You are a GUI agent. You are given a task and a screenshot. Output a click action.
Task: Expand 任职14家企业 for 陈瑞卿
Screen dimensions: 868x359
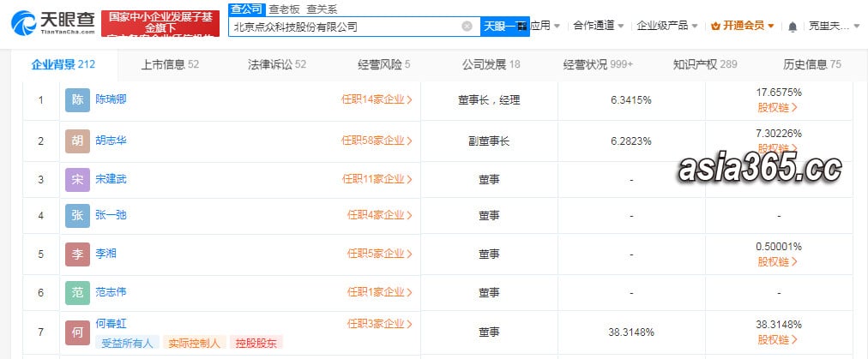(377, 99)
